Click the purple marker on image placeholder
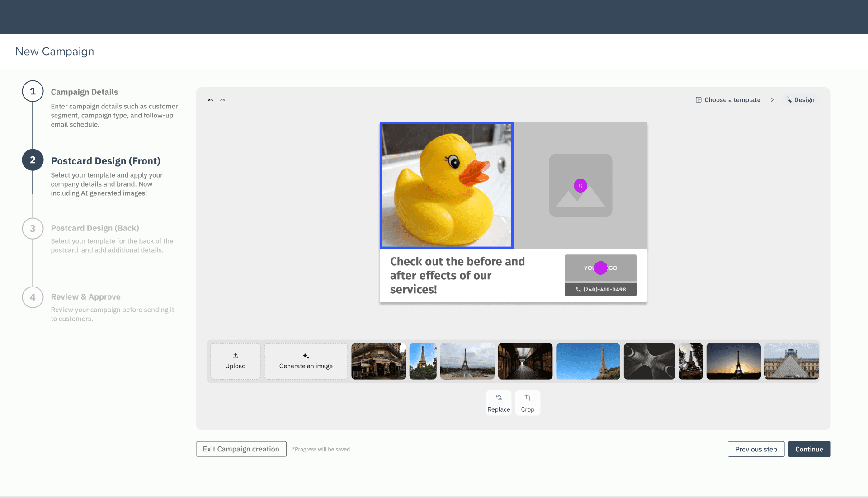The image size is (868, 498). 580,186
